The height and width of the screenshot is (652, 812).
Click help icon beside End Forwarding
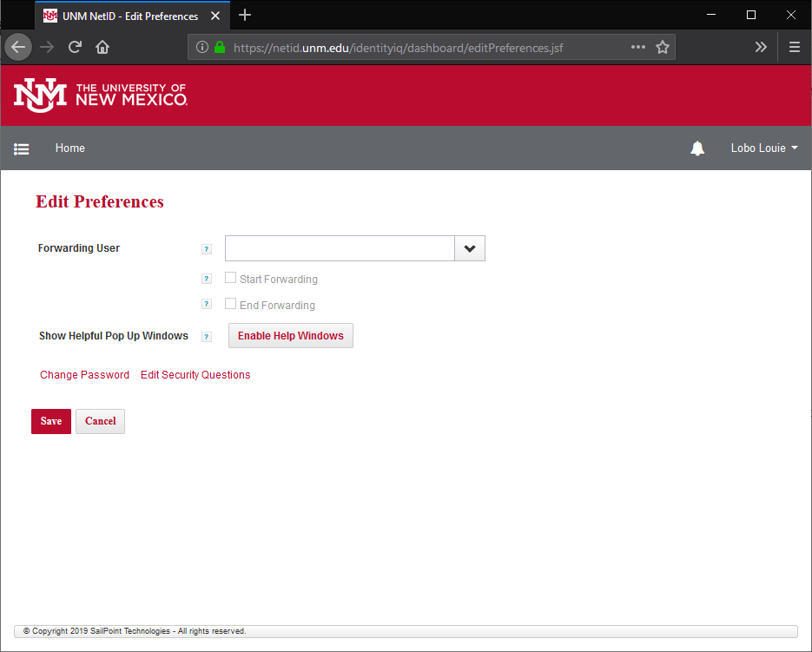207,305
